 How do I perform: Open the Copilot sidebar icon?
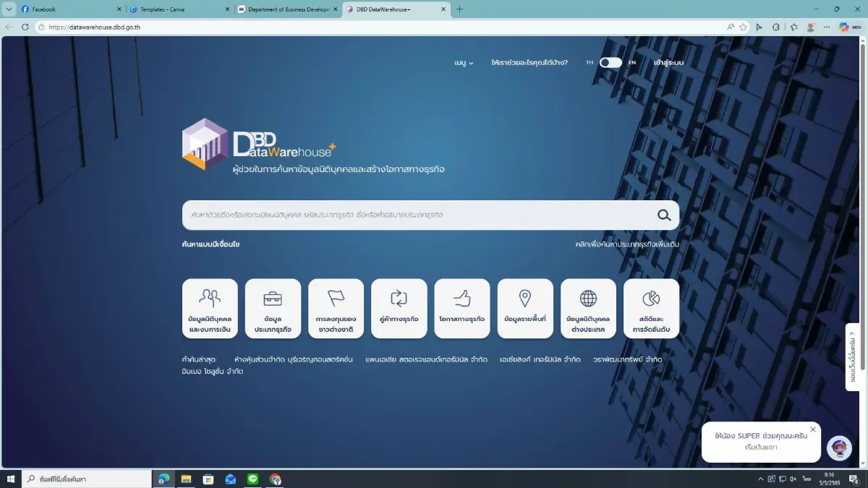[x=843, y=27]
